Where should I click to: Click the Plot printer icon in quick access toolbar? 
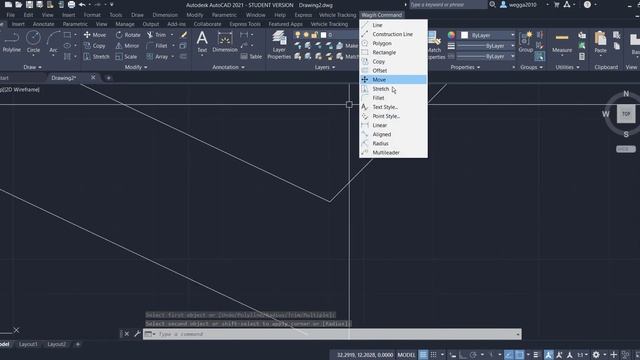tap(71, 4)
